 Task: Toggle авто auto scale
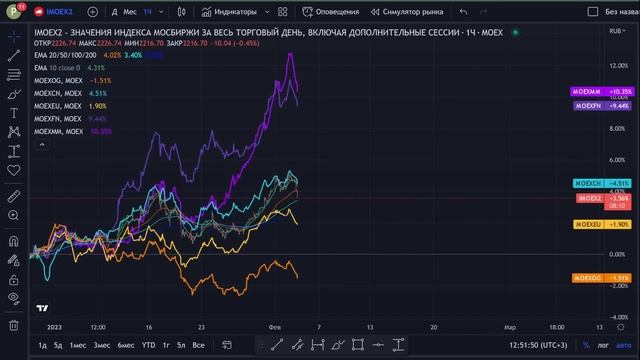coord(623,345)
